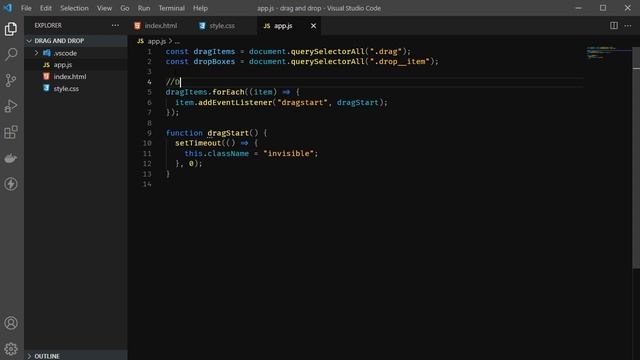The height and width of the screenshot is (360, 640).
Task: Click the "invisible" string on line 11
Action: [x=289, y=153]
